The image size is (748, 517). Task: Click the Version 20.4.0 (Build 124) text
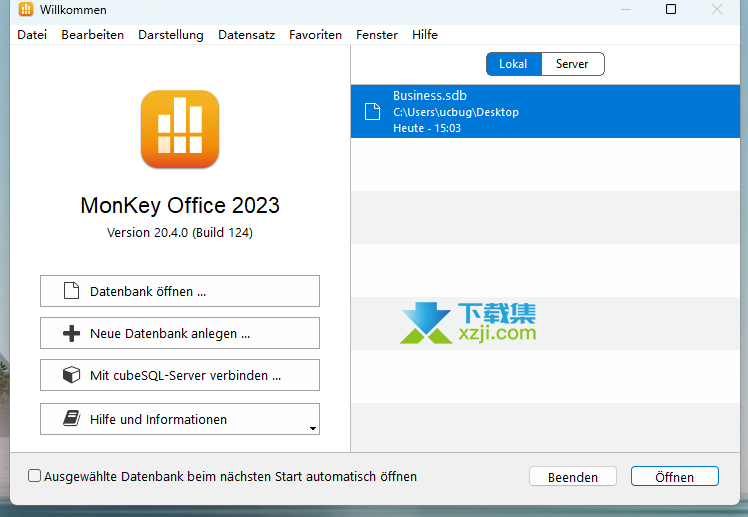180,233
